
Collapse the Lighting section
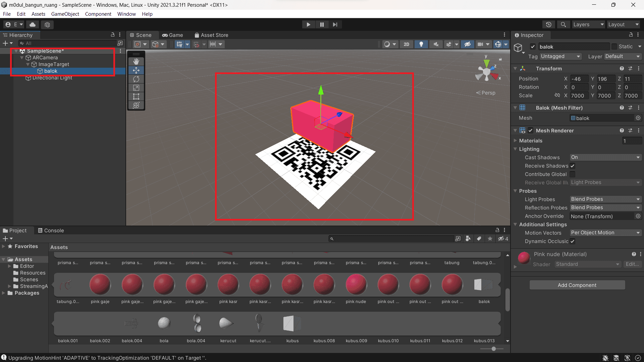tap(516, 149)
